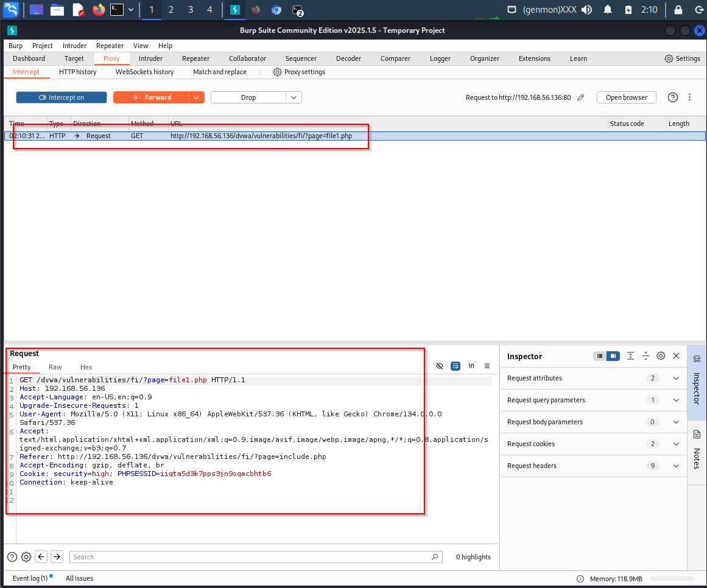
Task: Close the Inspector panel
Action: pos(677,356)
